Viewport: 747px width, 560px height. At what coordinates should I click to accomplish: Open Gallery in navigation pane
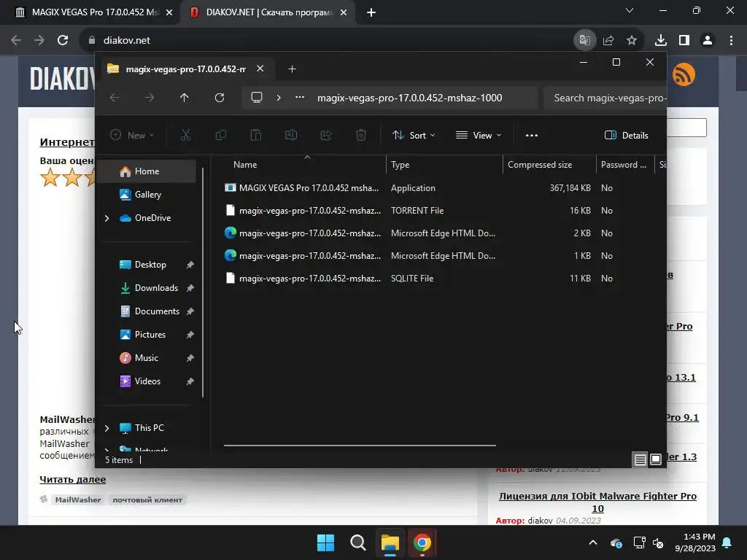146,194
